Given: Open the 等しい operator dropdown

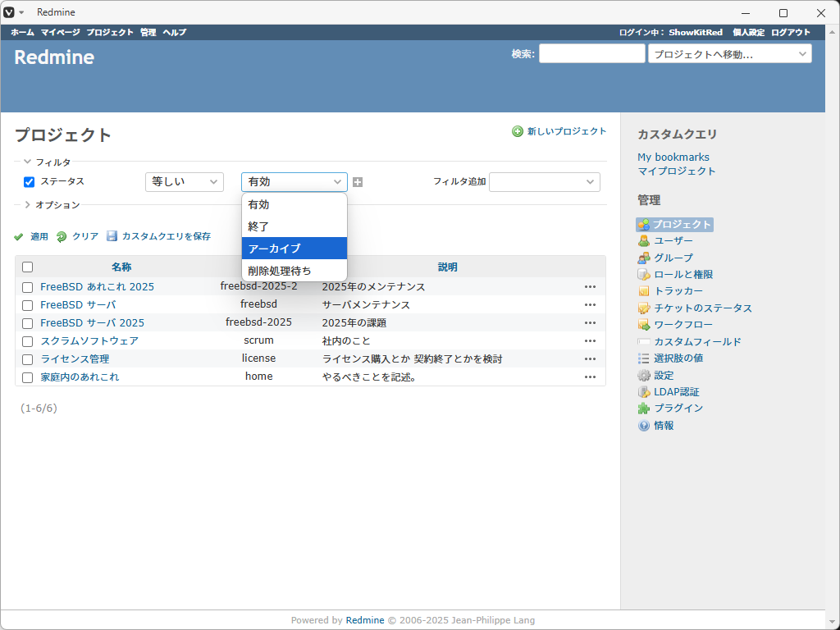Looking at the screenshot, I should tap(185, 182).
